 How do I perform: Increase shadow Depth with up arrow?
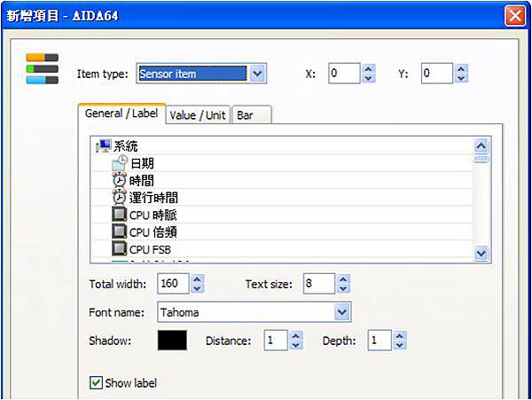click(400, 335)
